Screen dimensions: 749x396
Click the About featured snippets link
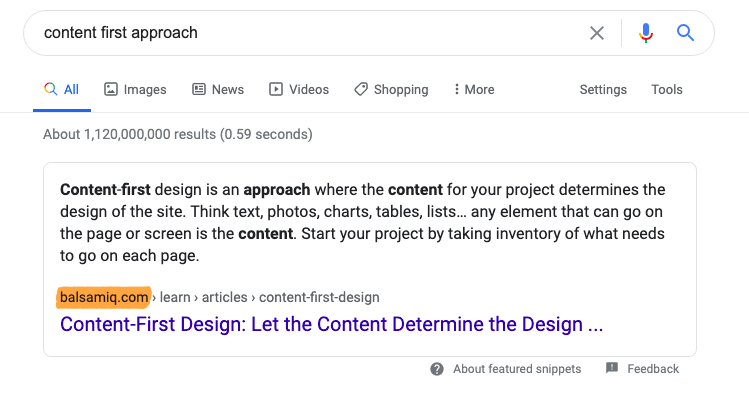coord(517,369)
